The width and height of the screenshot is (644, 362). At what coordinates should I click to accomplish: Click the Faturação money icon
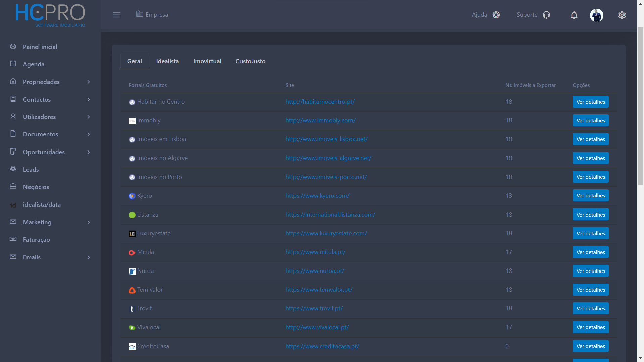[13, 239]
